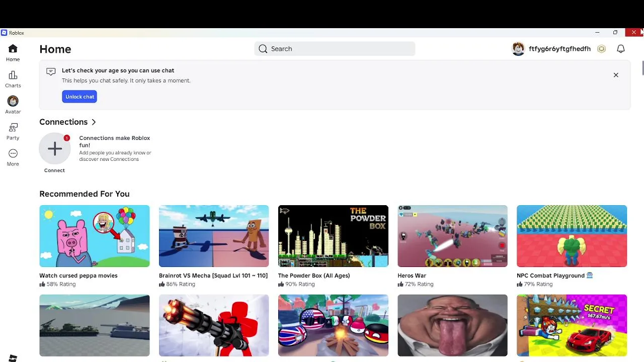Click 'The Powder Box (All Ages)' title

coord(314,276)
